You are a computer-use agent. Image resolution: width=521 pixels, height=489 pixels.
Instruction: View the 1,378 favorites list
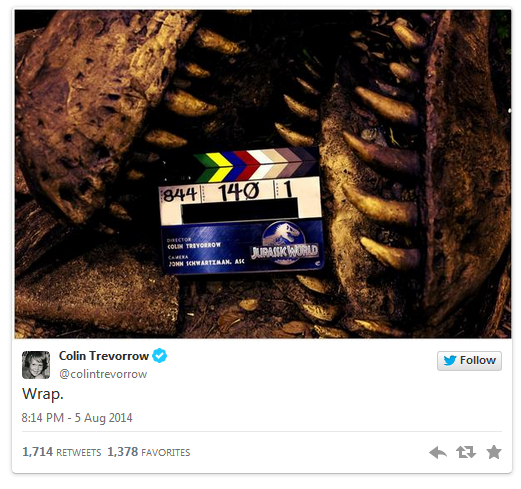click(x=149, y=452)
